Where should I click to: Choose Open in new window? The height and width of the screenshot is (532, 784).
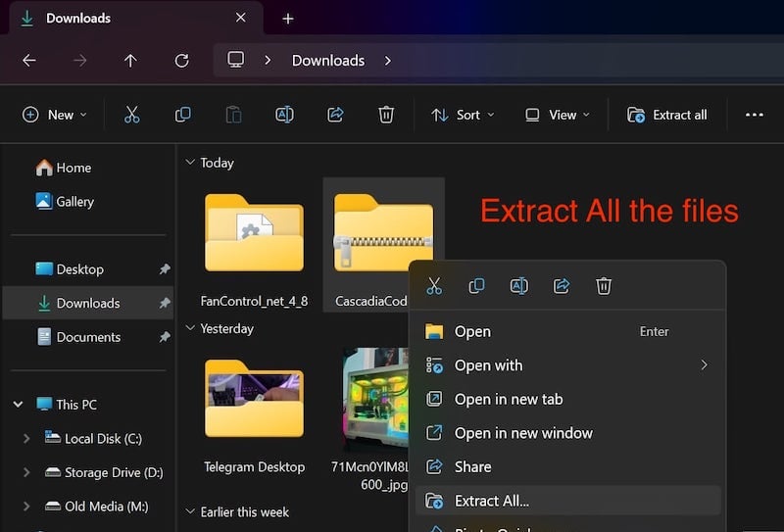(568, 433)
